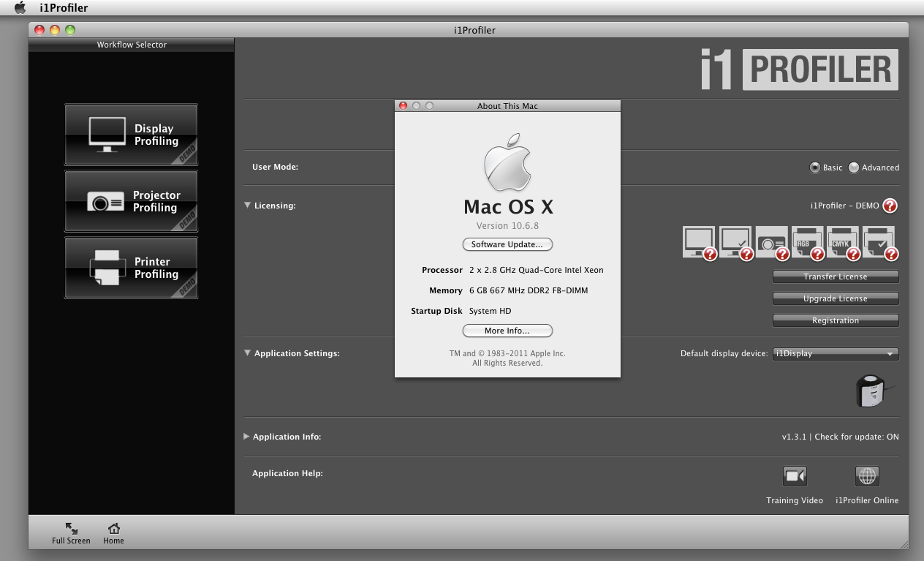Open the i1Profiler menu in the menu bar

[x=64, y=8]
